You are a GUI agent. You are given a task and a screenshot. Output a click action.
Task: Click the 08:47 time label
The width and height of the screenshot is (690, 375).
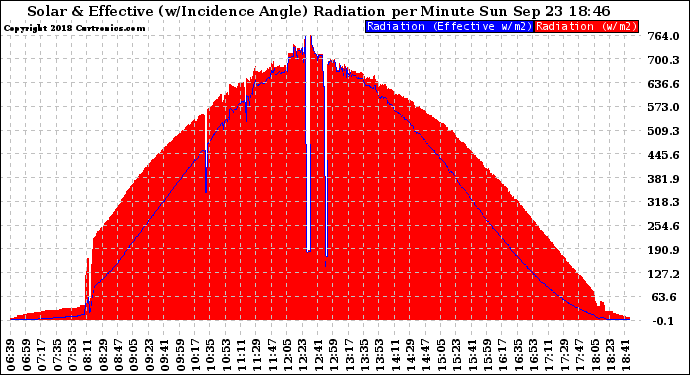(x=118, y=355)
